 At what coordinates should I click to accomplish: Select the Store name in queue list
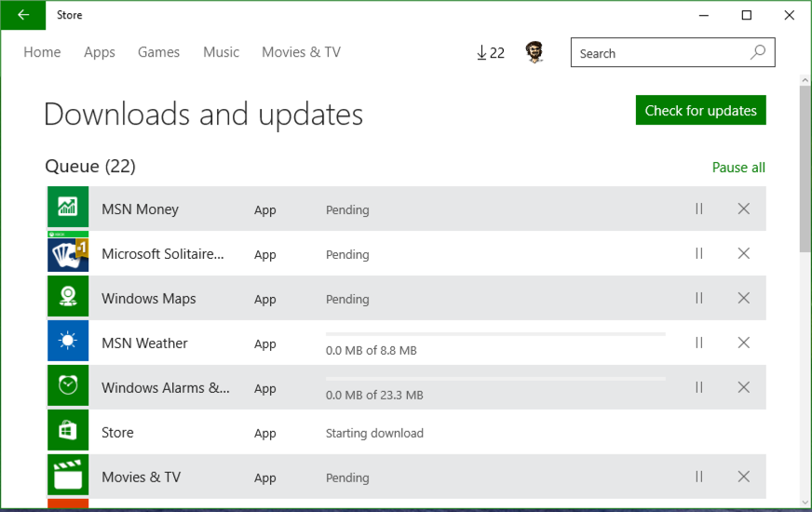117,432
